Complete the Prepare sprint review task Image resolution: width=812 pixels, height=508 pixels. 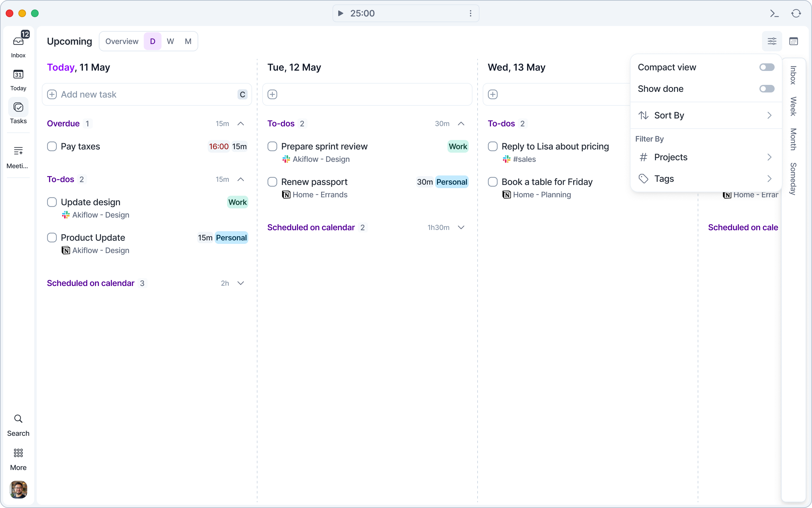click(x=272, y=147)
